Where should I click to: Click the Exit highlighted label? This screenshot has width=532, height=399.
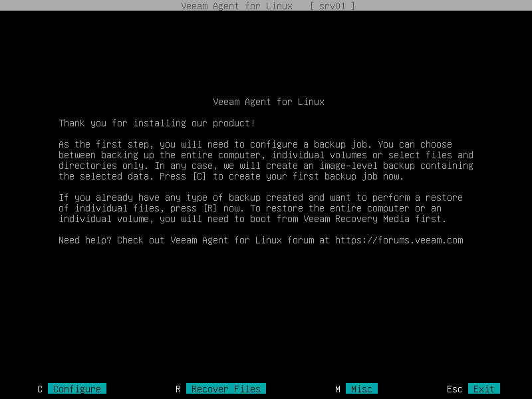[x=483, y=388]
